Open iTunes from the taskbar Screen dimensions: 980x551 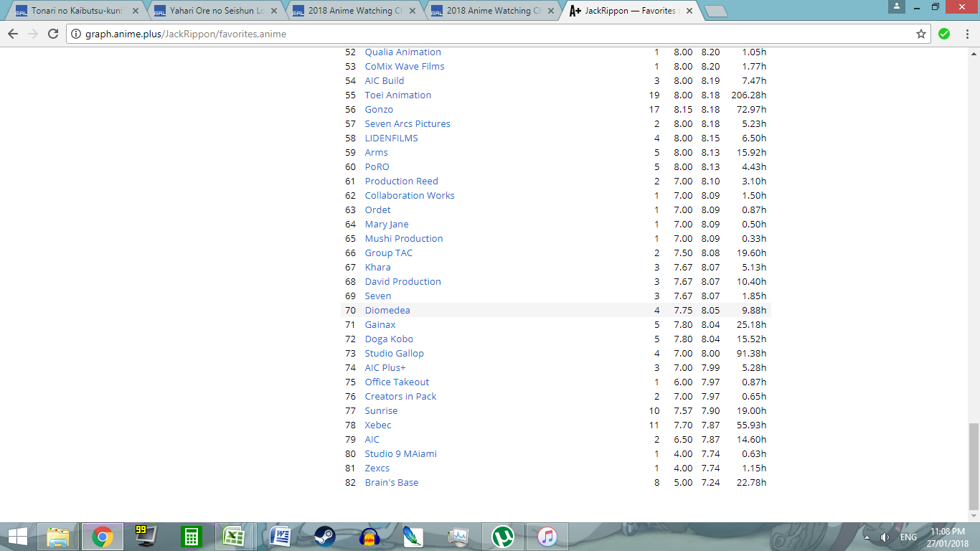547,537
